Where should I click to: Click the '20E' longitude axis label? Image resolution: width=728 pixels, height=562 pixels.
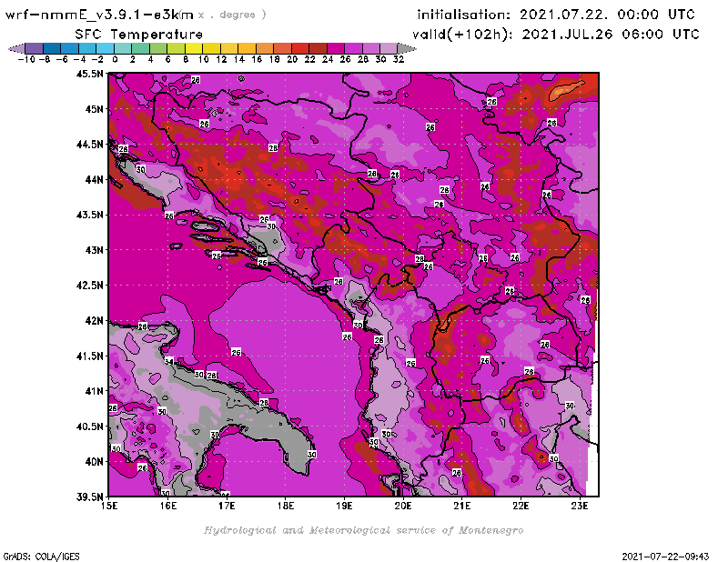click(403, 506)
